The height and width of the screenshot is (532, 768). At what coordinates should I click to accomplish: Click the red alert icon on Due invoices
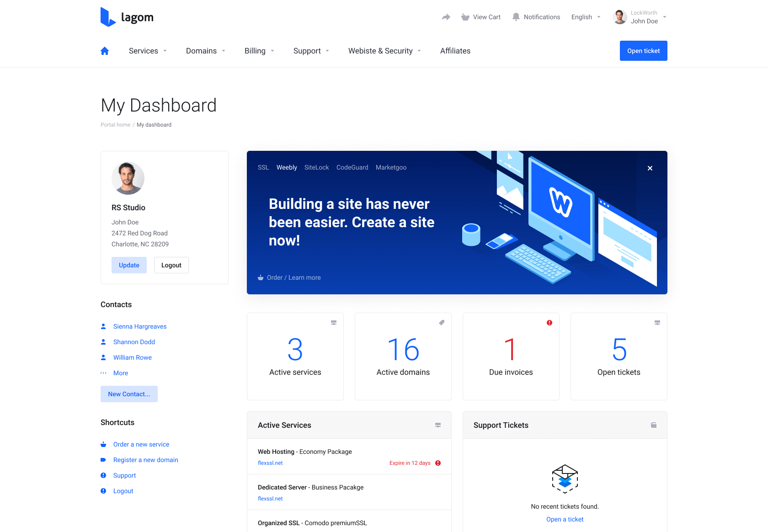pos(549,323)
